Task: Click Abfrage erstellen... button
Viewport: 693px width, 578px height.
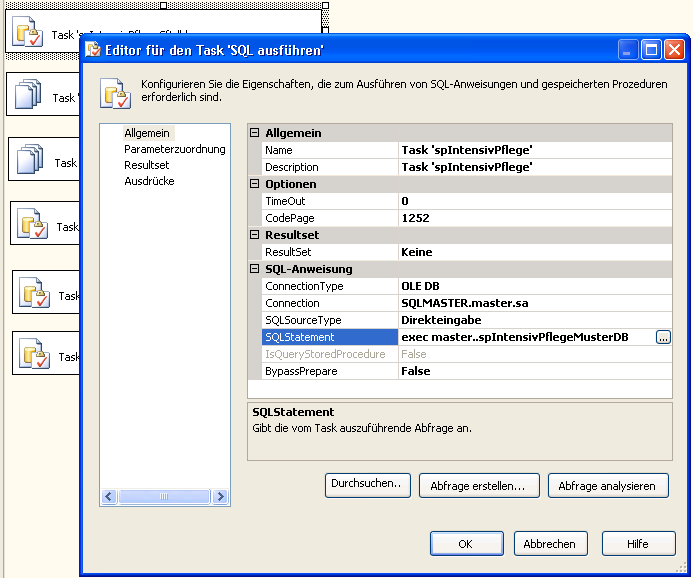Action: tap(478, 486)
